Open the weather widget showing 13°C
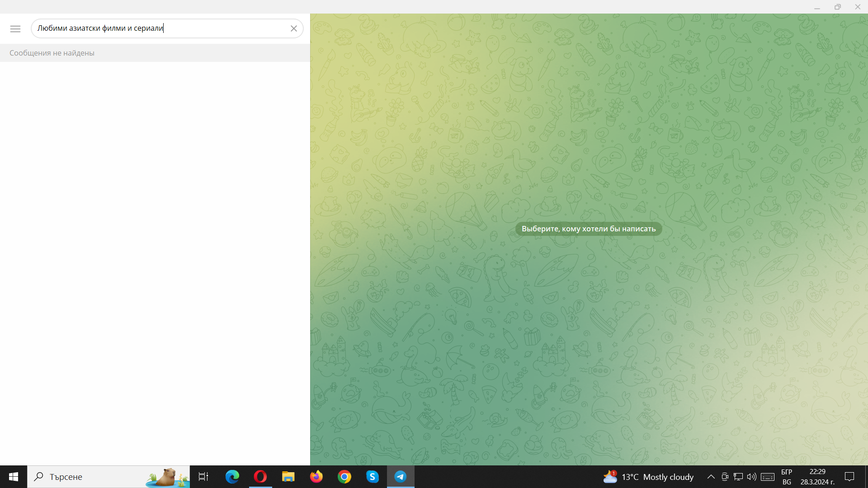The image size is (868, 488). tap(648, 477)
